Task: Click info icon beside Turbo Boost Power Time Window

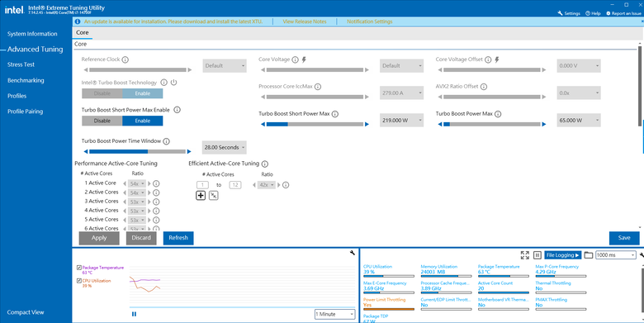Action: pyautogui.click(x=166, y=141)
